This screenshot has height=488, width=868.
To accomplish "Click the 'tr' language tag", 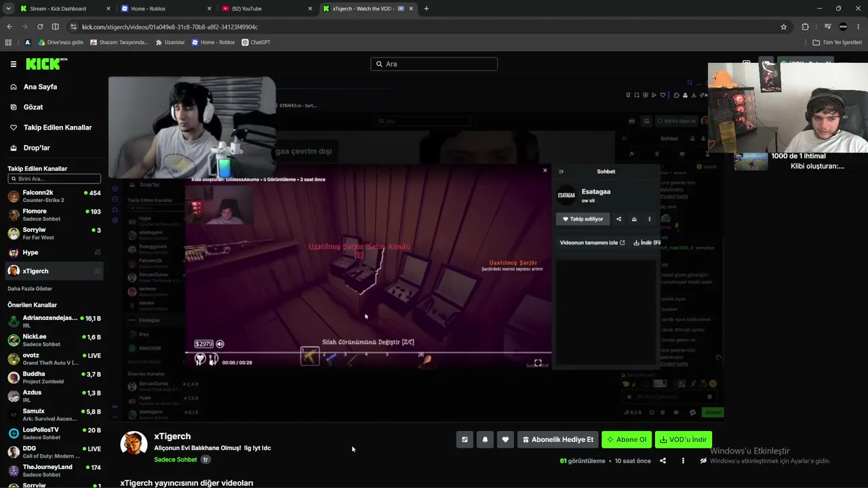I will [x=206, y=460].
